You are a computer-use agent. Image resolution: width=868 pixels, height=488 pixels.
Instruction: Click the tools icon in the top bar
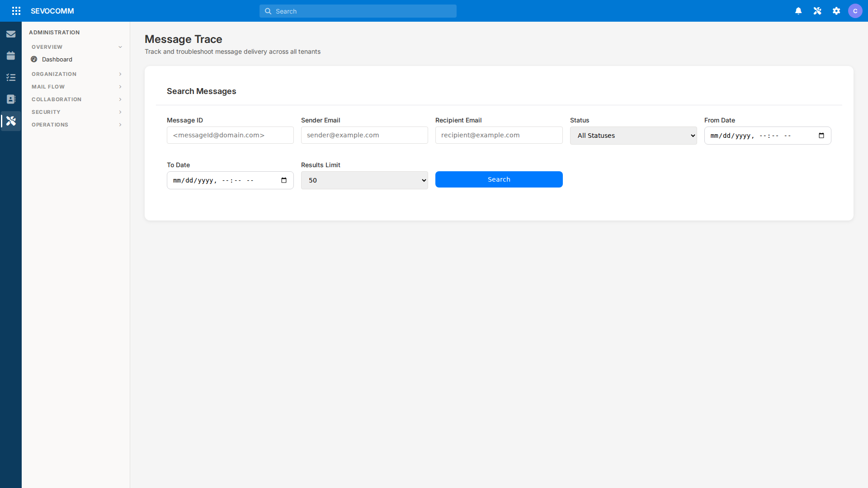817,10
